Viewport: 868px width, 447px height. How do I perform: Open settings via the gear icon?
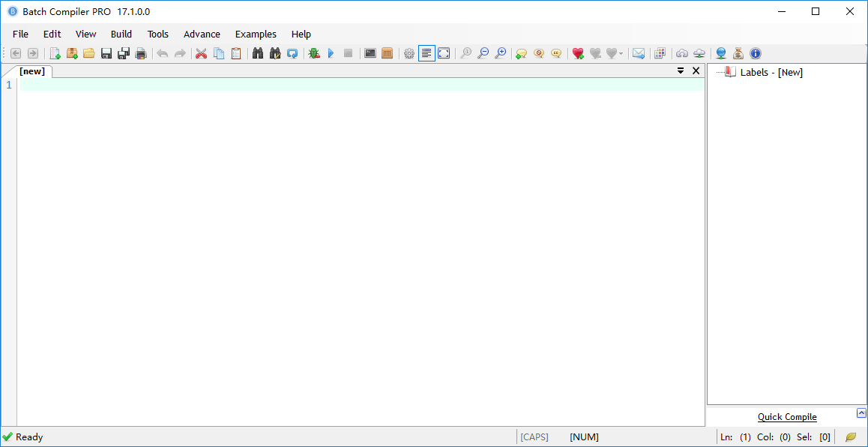(x=409, y=54)
